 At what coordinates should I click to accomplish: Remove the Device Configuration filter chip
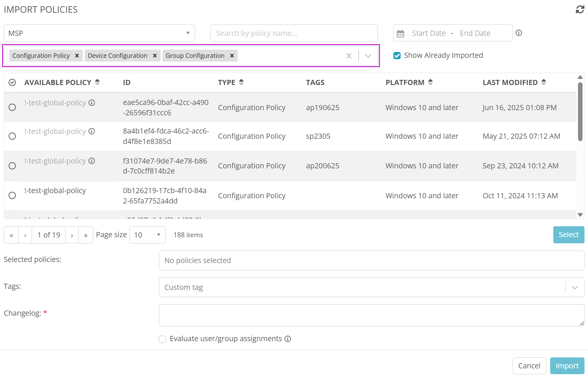155,56
